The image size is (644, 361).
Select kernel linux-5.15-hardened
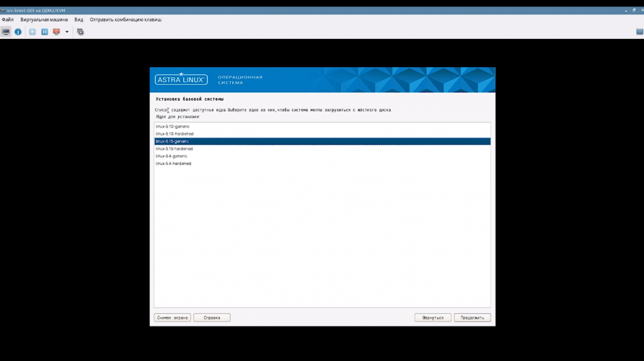(x=323, y=148)
